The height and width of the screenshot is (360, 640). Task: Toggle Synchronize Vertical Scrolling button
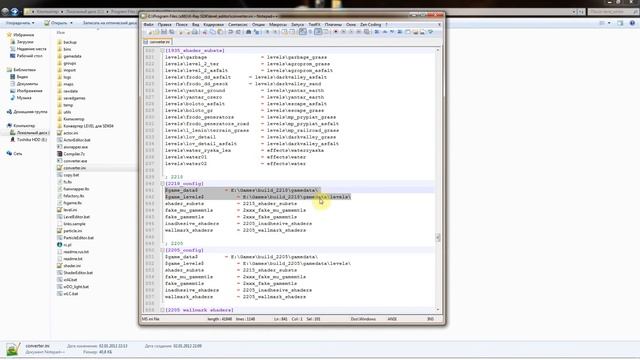click(x=284, y=32)
